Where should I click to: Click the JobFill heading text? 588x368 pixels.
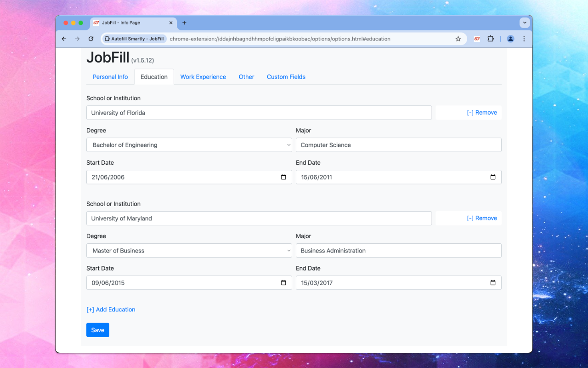[x=108, y=57]
